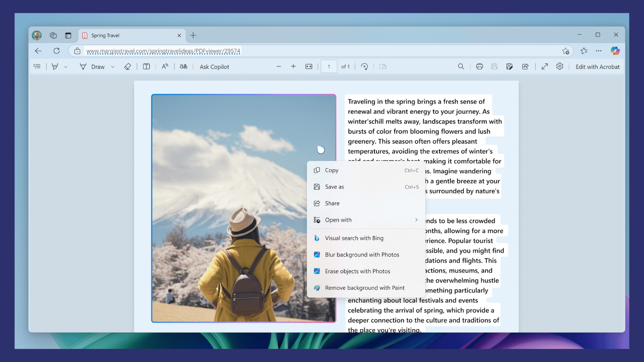Click the page number input field
This screenshot has width=644, height=362.
coord(329,67)
